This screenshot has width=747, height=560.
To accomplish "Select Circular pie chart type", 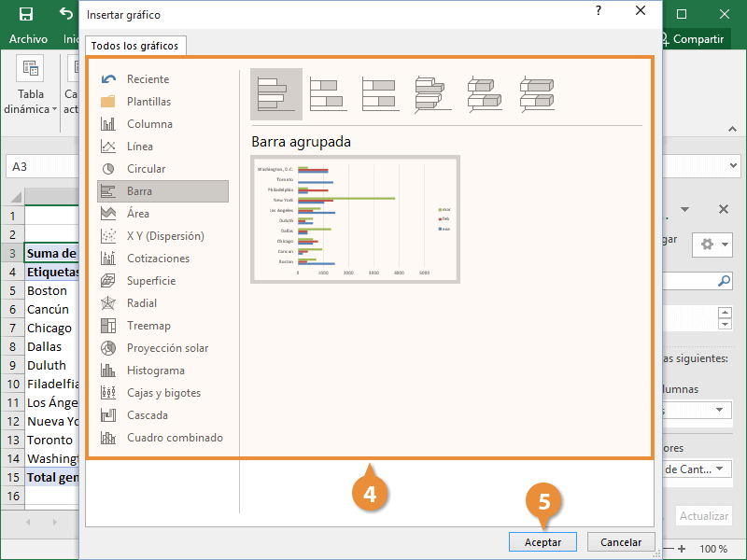I will tap(146, 169).
